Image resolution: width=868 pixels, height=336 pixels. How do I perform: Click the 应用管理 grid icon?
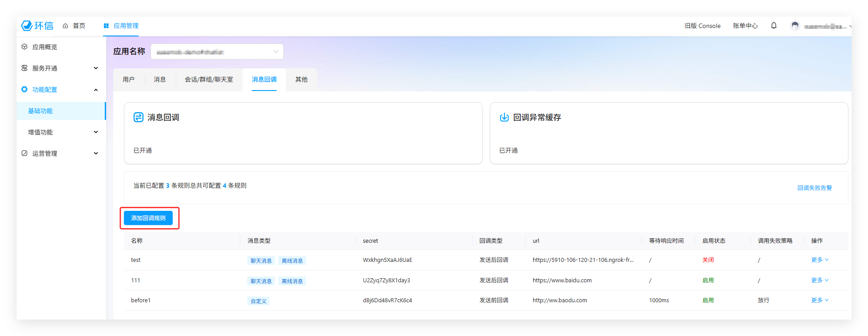coord(106,26)
